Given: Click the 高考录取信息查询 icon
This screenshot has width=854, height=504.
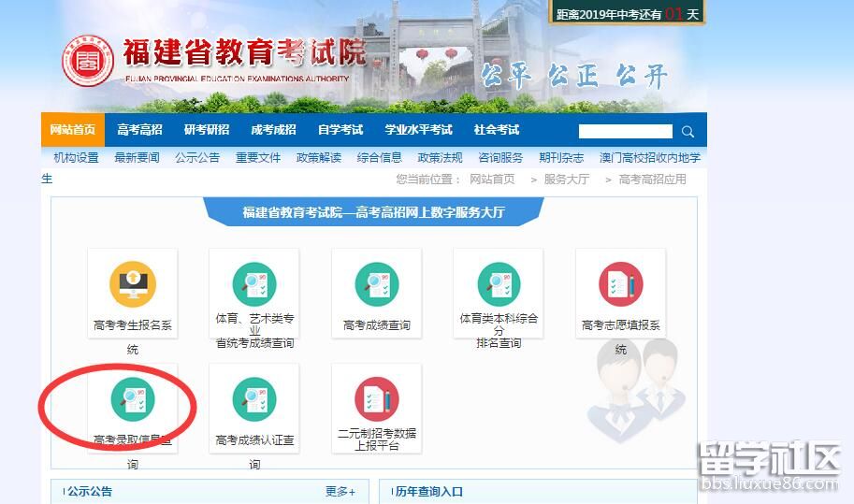Looking at the screenshot, I should [133, 399].
